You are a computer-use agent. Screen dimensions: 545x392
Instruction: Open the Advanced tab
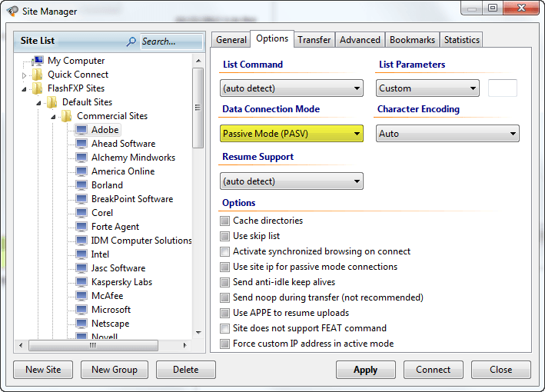[x=360, y=40]
